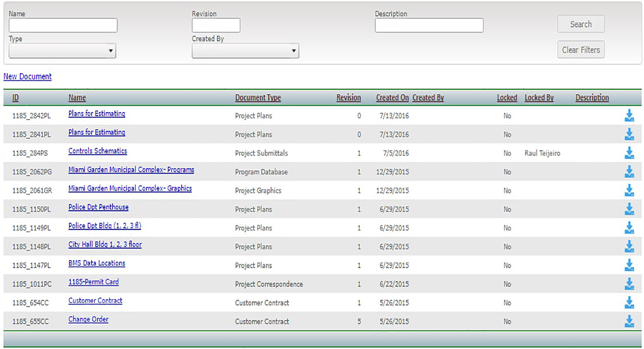Expand the Type filter dropdown
644x349 pixels.
[x=62, y=51]
